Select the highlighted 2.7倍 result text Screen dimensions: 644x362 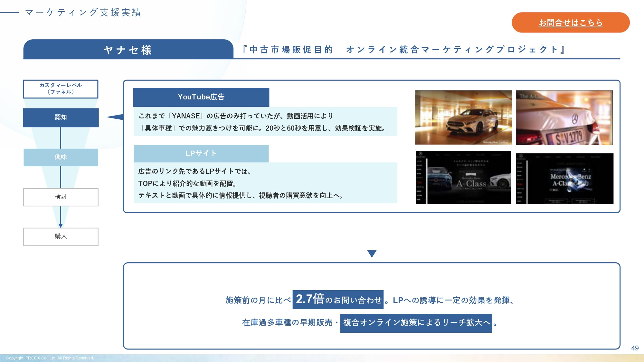[x=338, y=299]
